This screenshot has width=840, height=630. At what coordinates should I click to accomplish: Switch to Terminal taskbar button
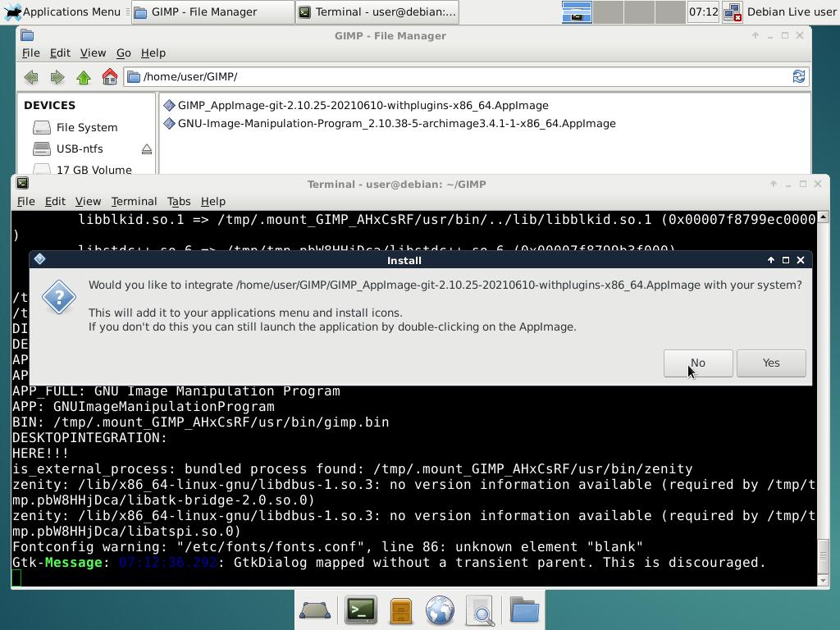tap(377, 11)
